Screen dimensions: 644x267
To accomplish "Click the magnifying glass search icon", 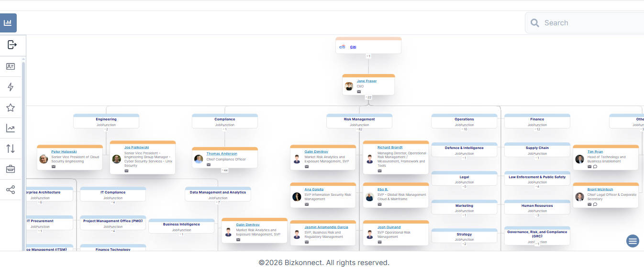I will pos(535,23).
